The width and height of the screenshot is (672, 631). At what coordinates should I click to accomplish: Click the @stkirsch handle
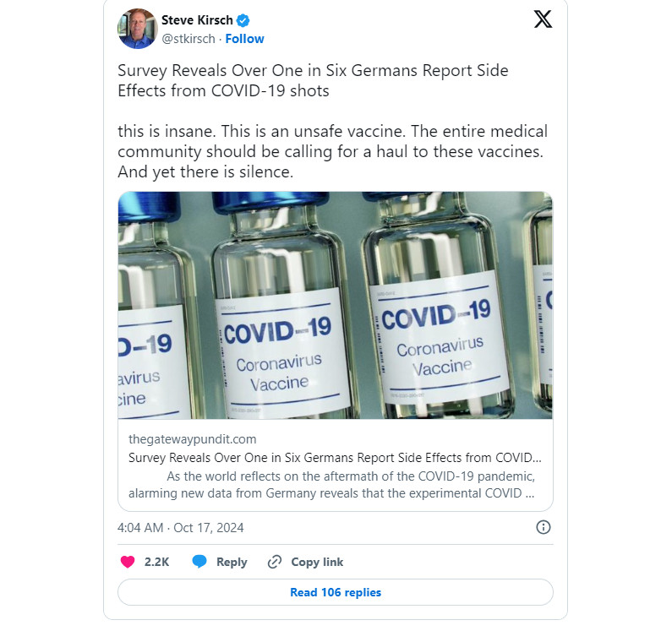click(188, 39)
